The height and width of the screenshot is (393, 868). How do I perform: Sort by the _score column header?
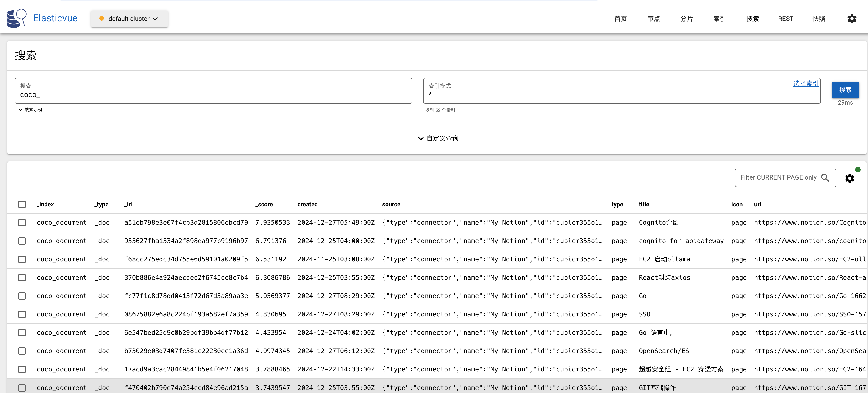tap(264, 205)
